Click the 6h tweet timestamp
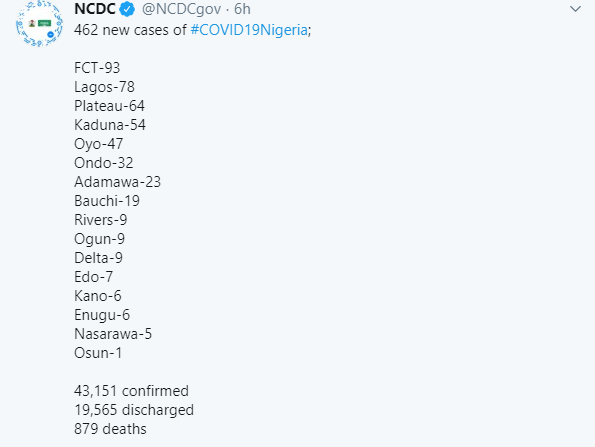595x447 pixels. [x=242, y=9]
